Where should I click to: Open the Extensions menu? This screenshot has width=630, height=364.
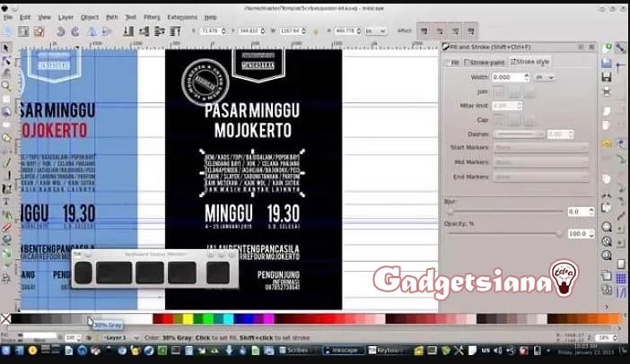pyautogui.click(x=182, y=17)
